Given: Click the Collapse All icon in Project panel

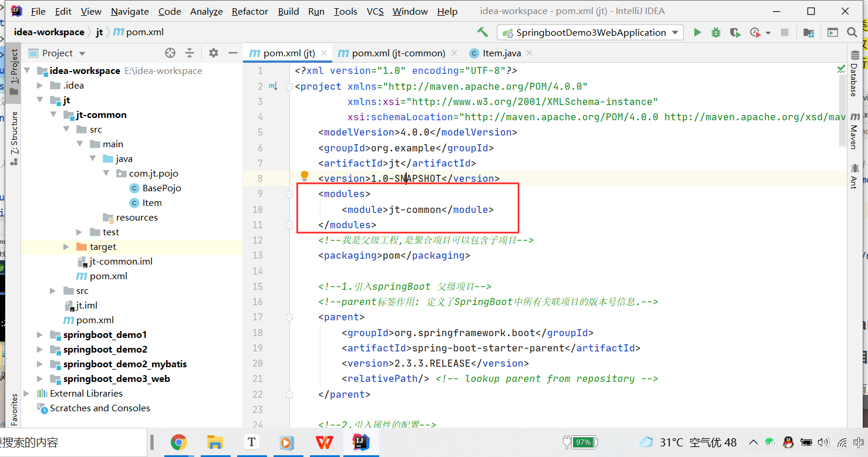Looking at the screenshot, I should pyautogui.click(x=190, y=53).
